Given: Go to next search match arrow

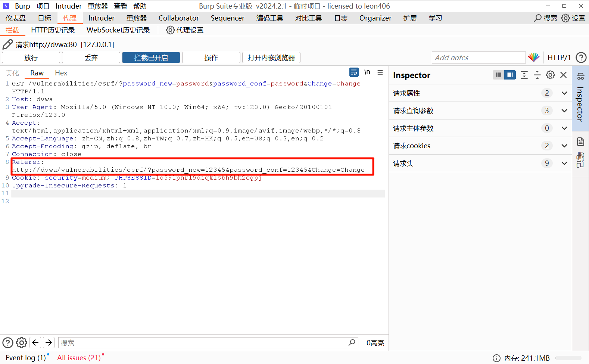Looking at the screenshot, I should pyautogui.click(x=49, y=342).
